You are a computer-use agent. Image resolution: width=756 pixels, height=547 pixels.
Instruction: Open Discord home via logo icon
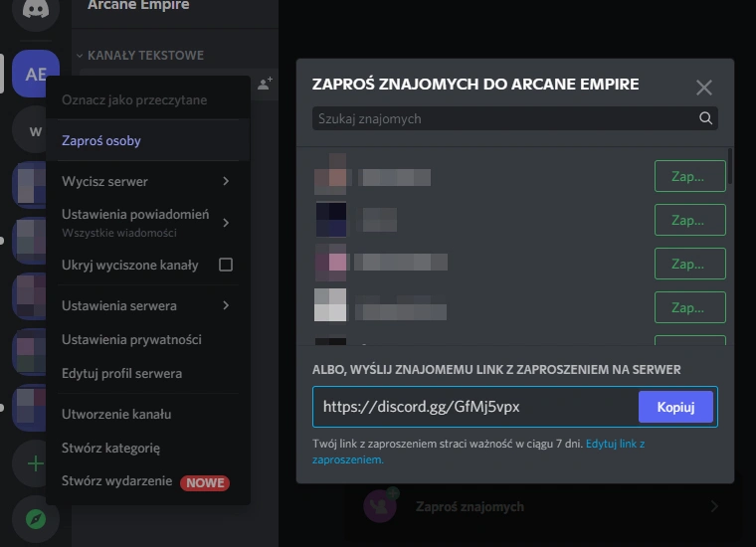click(x=36, y=10)
